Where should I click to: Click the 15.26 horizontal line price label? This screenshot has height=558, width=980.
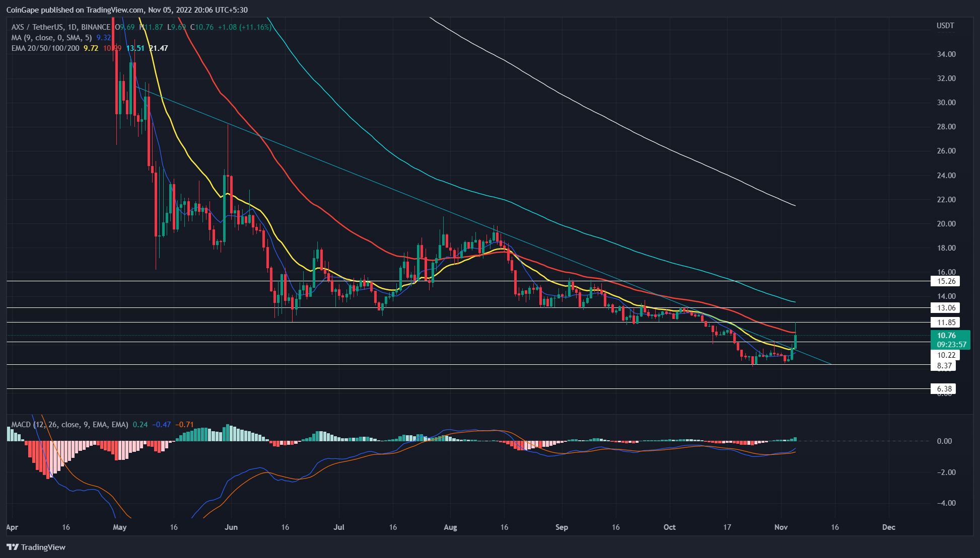945,281
